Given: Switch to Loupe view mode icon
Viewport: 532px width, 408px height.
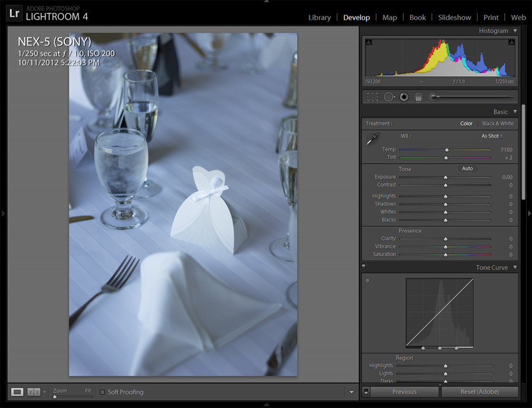Looking at the screenshot, I should [17, 391].
